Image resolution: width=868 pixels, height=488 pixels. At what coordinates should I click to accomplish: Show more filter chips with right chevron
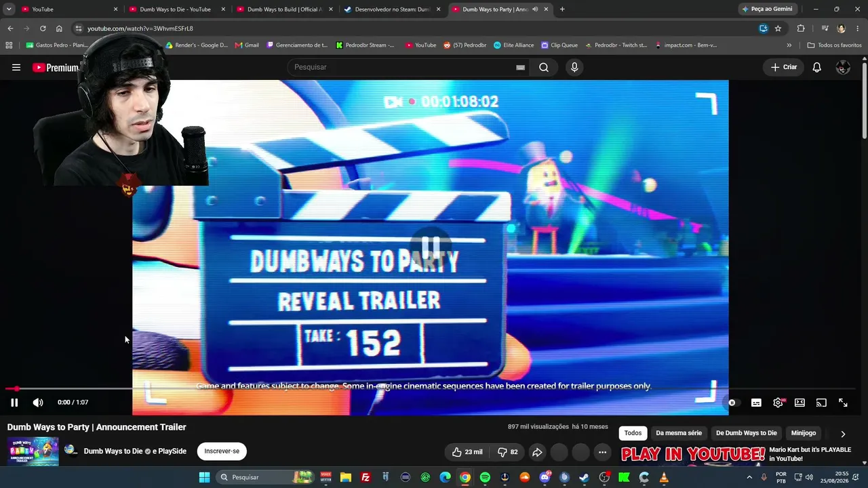pos(843,434)
